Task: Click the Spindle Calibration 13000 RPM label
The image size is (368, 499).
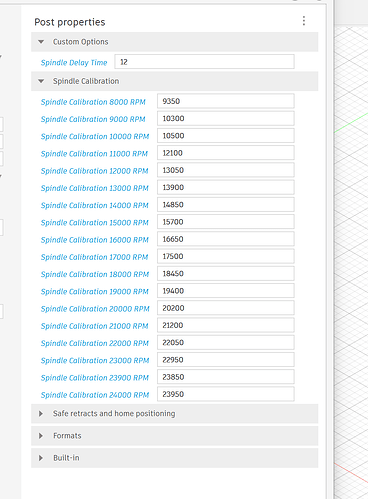Action: [95, 188]
